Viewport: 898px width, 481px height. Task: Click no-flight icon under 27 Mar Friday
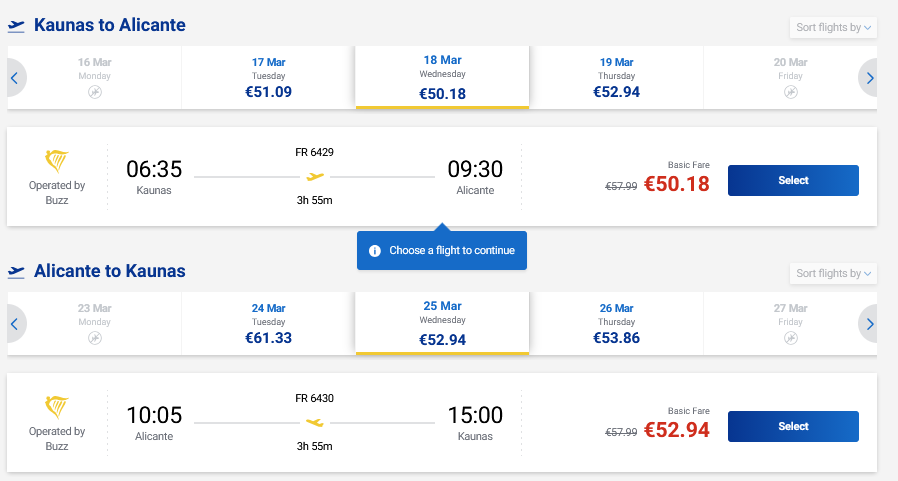pyautogui.click(x=790, y=338)
